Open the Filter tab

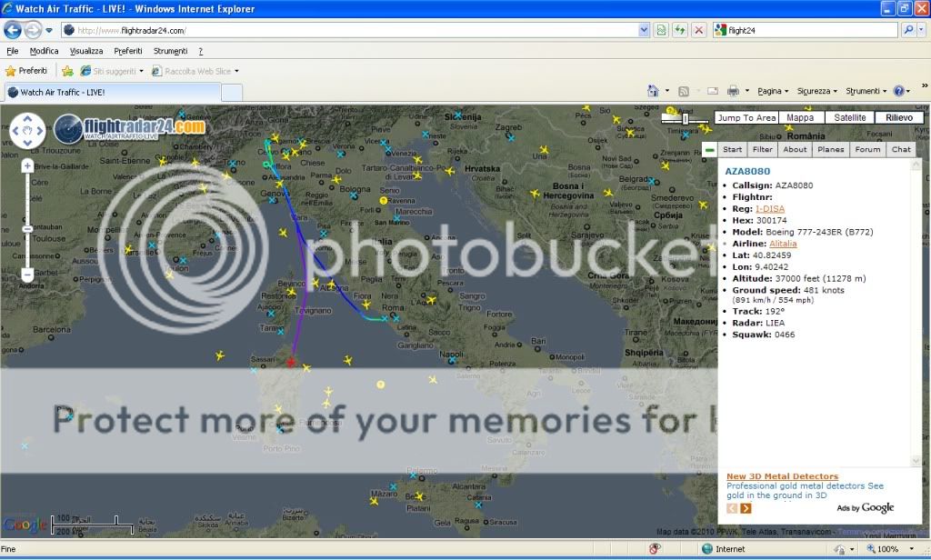[763, 150]
